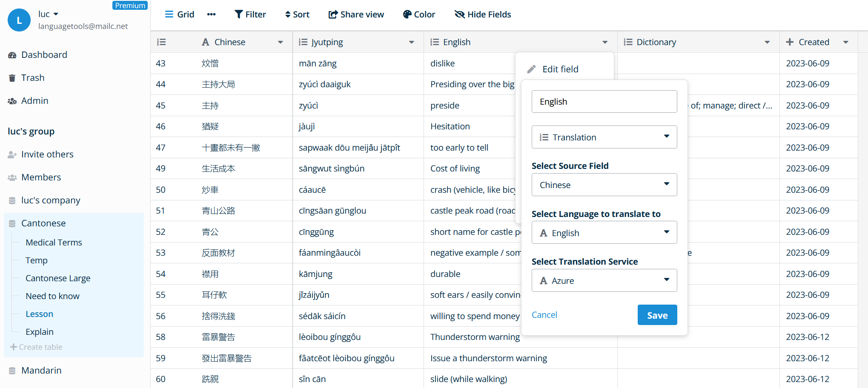
Task: Click the field name input box
Action: pos(604,102)
